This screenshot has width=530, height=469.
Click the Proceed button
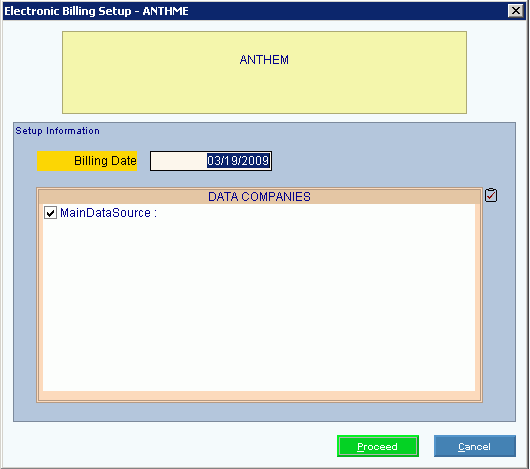(x=378, y=446)
